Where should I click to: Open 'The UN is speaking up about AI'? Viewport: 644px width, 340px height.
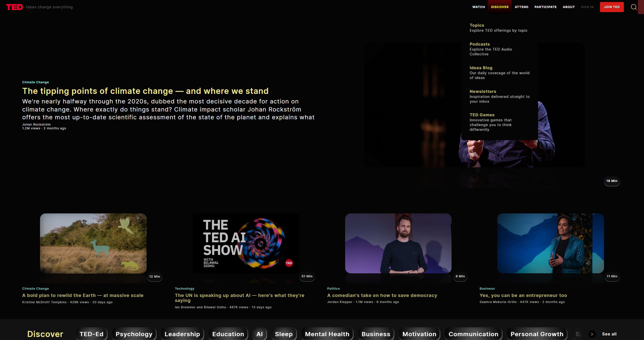239,298
